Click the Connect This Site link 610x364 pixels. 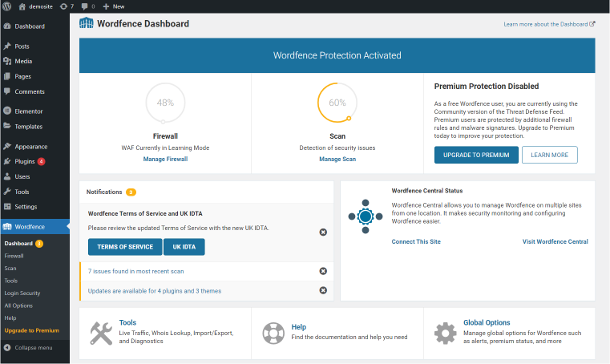[x=416, y=241]
